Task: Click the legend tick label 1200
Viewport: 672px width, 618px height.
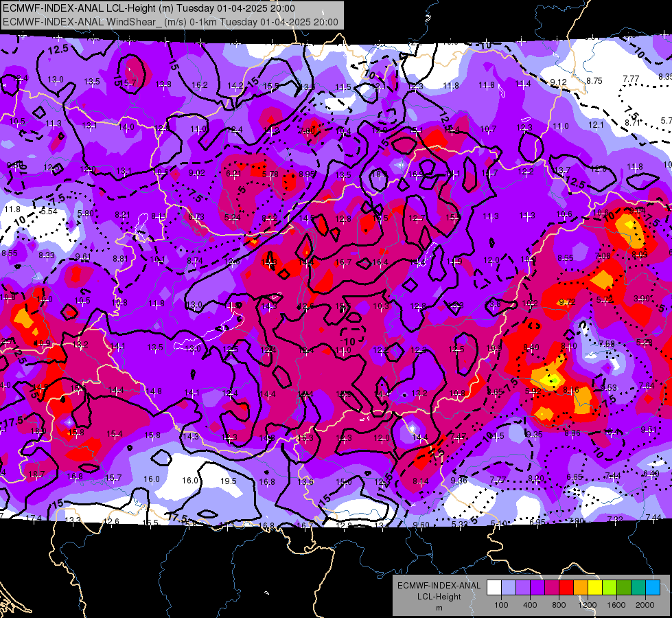Action: tap(587, 605)
